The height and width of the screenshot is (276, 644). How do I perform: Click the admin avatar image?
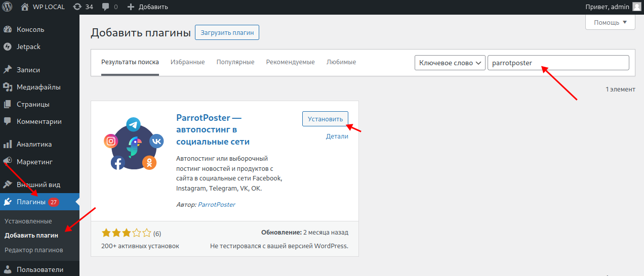pos(636,7)
